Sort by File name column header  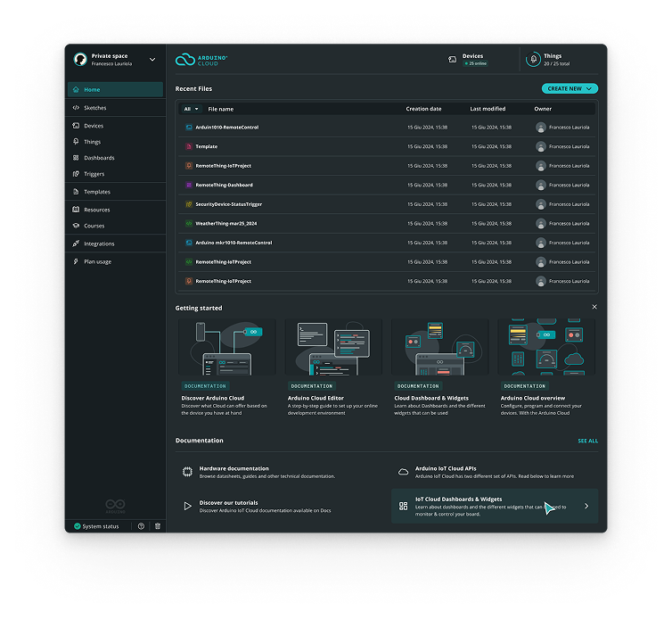tap(221, 109)
